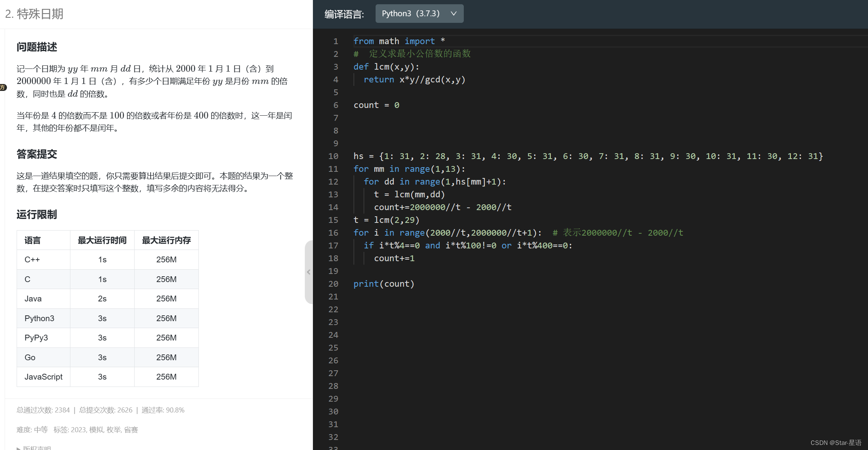Click the 1s time limit in the C++ row

[102, 260]
